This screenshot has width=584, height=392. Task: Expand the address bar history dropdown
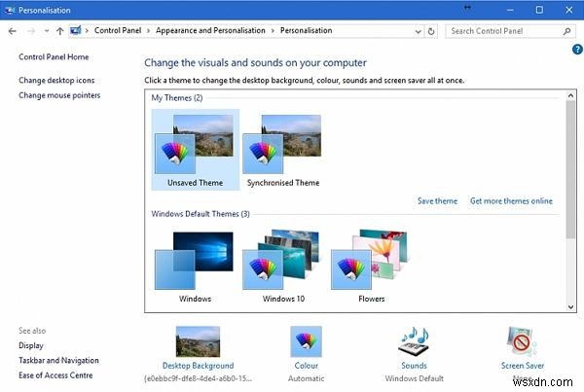(419, 31)
